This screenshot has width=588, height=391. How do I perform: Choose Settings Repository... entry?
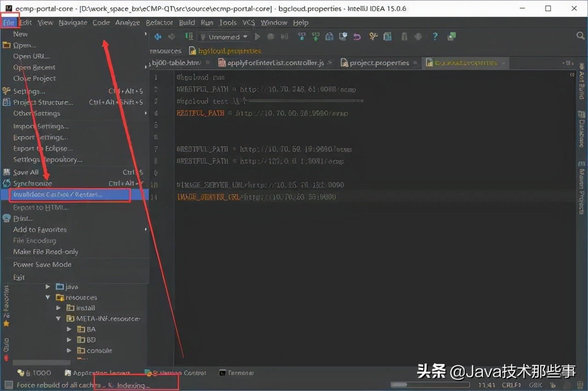click(x=74, y=159)
